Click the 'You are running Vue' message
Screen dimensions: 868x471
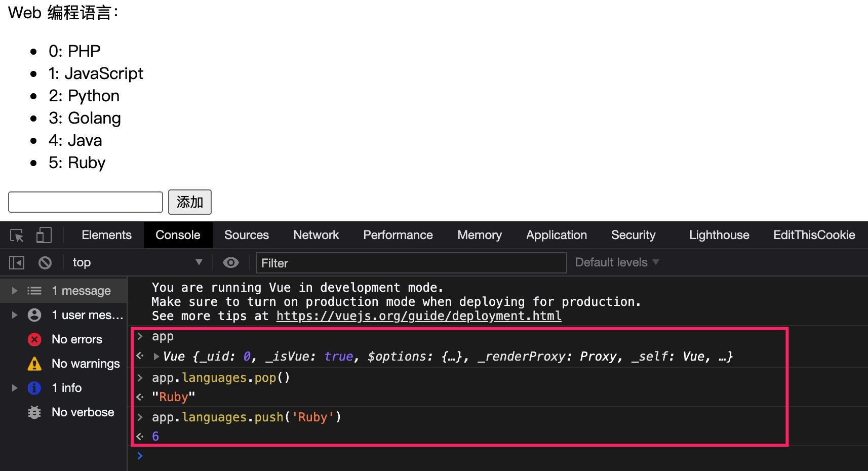297,288
